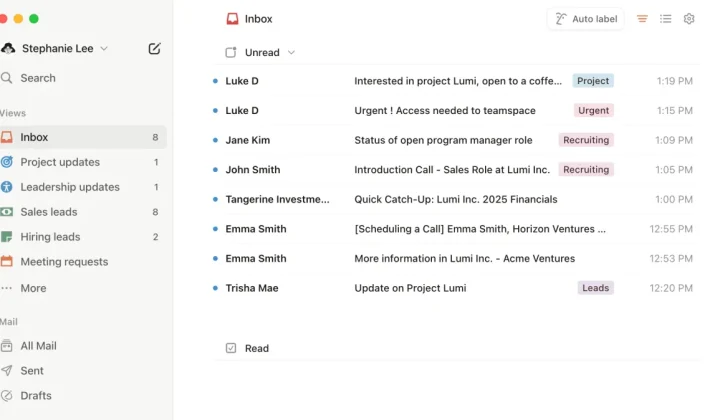Open Drafts folder
This screenshot has height=420, width=720.
pos(83,395)
